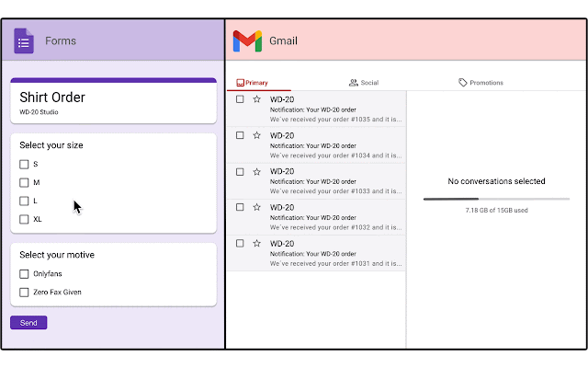Click the storage usage progress bar

click(x=496, y=199)
